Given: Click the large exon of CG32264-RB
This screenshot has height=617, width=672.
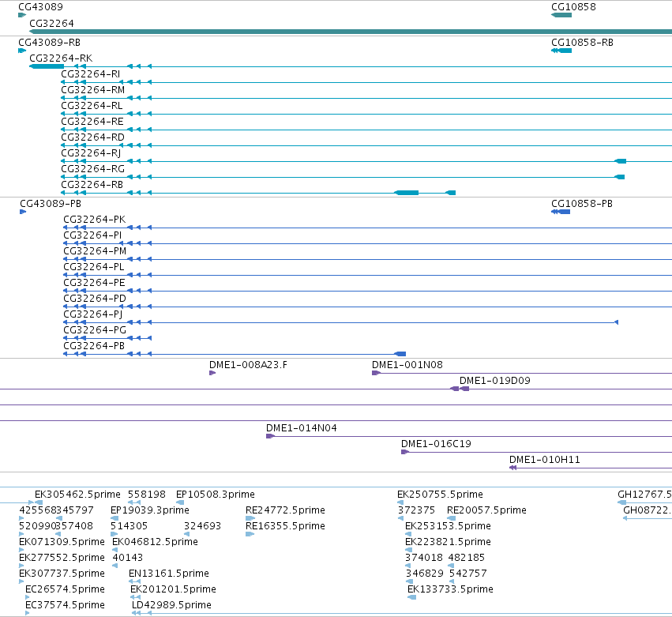Looking at the screenshot, I should (407, 193).
